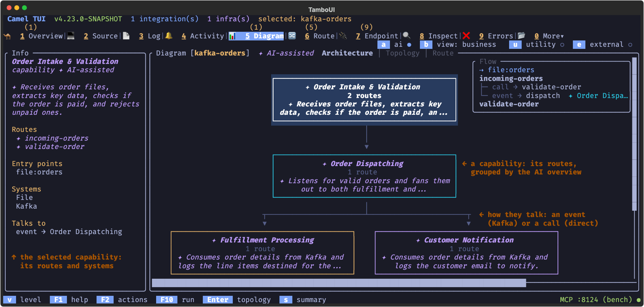The height and width of the screenshot is (307, 644).
Task: Click the MCP :8124 (bench) status text
Action: [x=596, y=300]
